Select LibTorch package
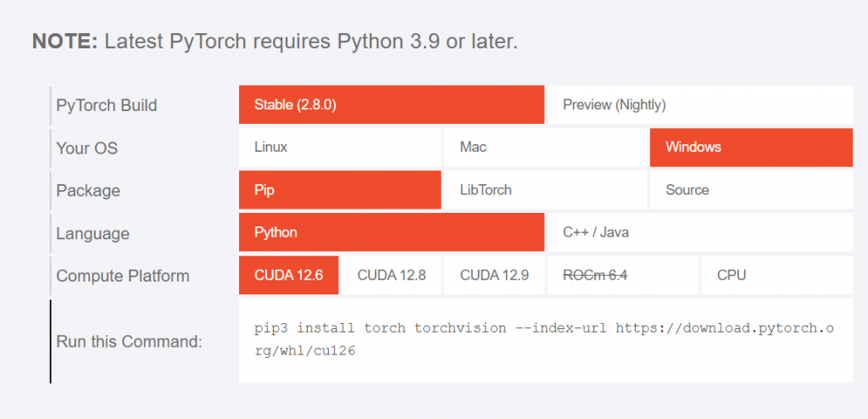 pos(544,190)
